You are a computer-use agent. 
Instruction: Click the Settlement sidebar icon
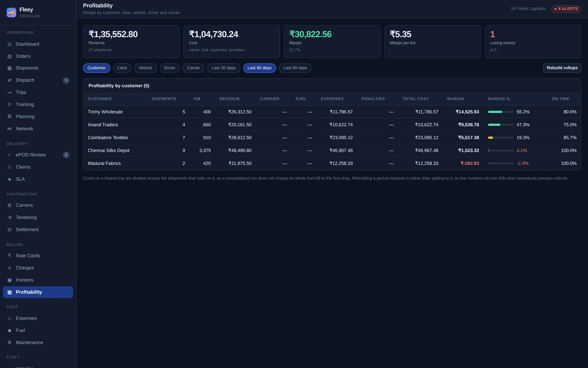(10, 230)
